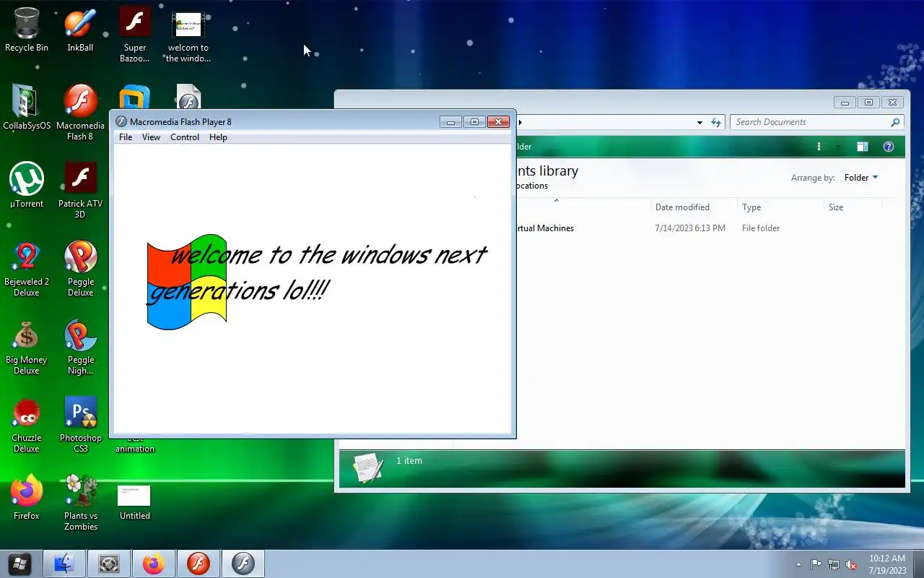924x578 pixels.
Task: Open the Recycle Bin desktop icon
Action: coord(27,30)
